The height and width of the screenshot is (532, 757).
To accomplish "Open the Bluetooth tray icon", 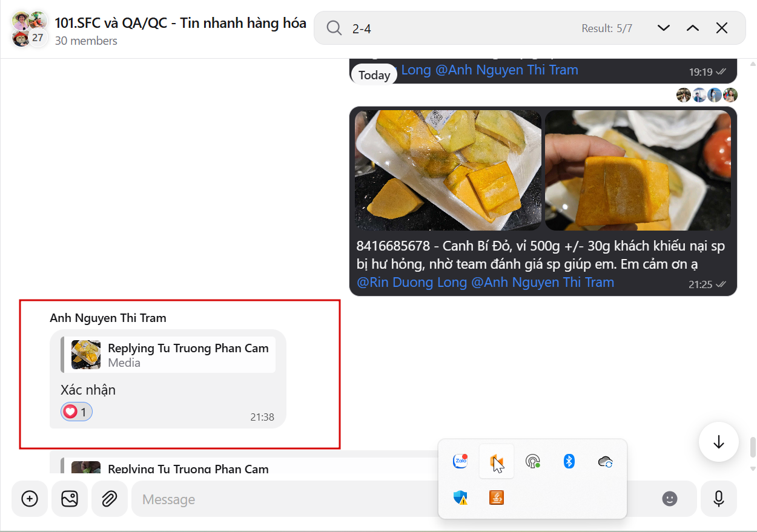I will tap(569, 461).
